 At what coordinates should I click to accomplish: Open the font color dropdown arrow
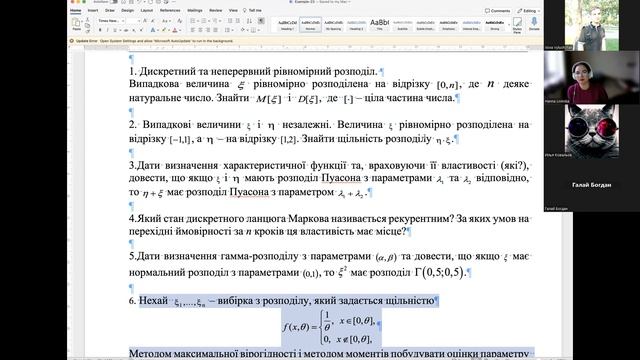(180, 30)
